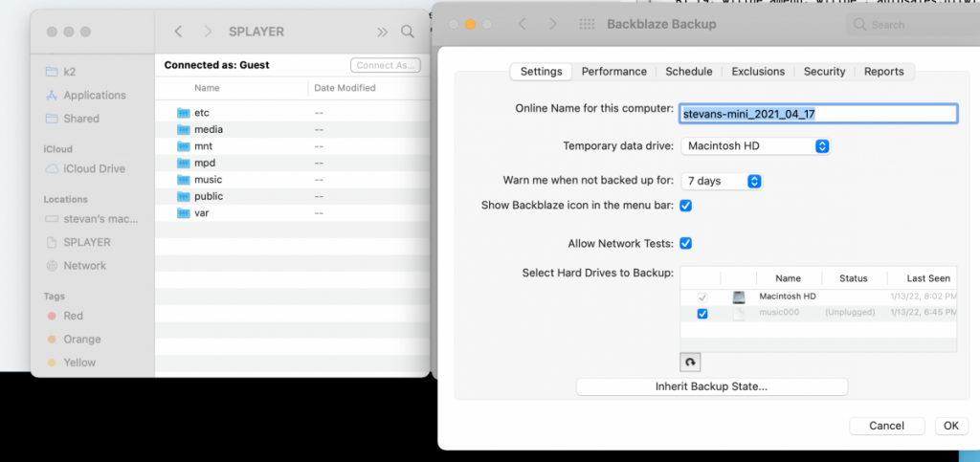Click the preferences Search field
Viewport: 980px width, 462px height.
(913, 25)
